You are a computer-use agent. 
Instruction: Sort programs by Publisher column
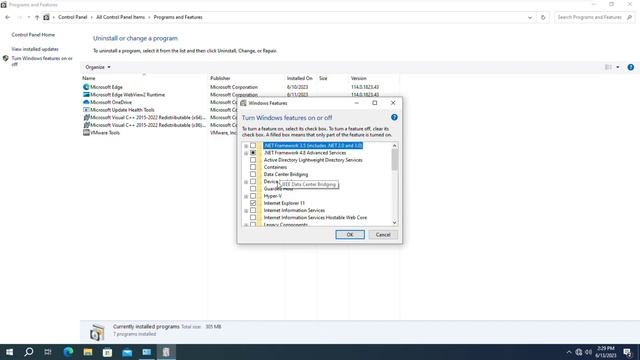point(220,78)
